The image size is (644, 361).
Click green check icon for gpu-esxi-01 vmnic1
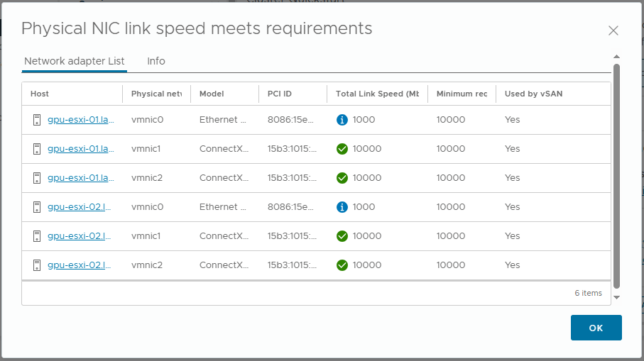[x=342, y=149]
